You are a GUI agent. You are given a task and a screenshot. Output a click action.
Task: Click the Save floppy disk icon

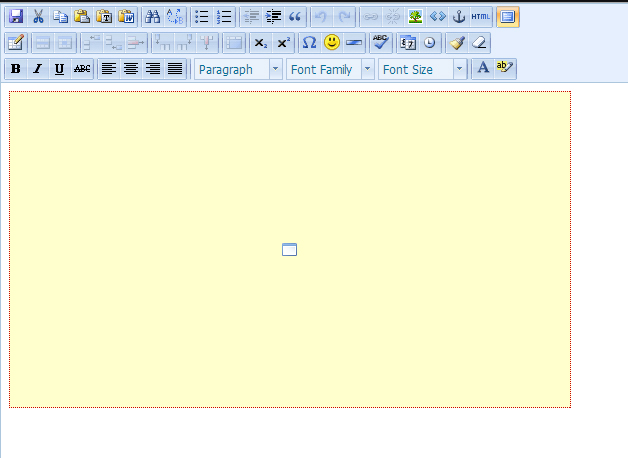pyautogui.click(x=16, y=17)
